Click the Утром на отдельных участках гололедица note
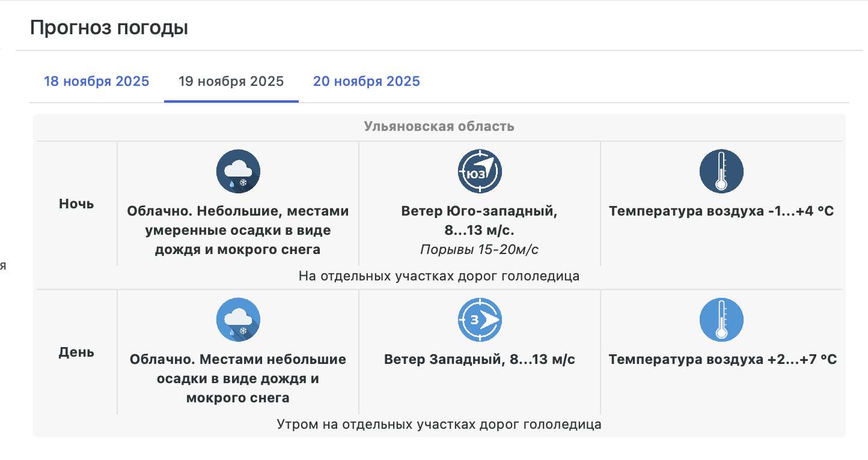The height and width of the screenshot is (460, 868). click(439, 425)
